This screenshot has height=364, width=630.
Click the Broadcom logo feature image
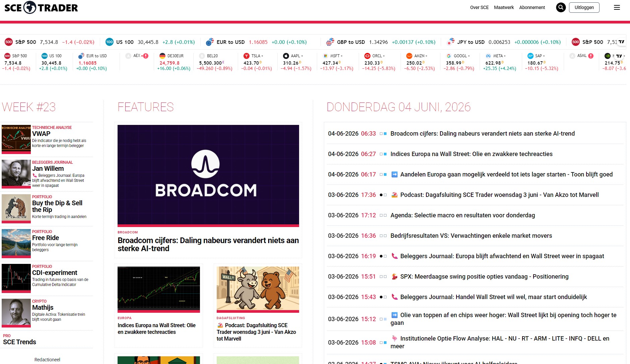pos(208,175)
